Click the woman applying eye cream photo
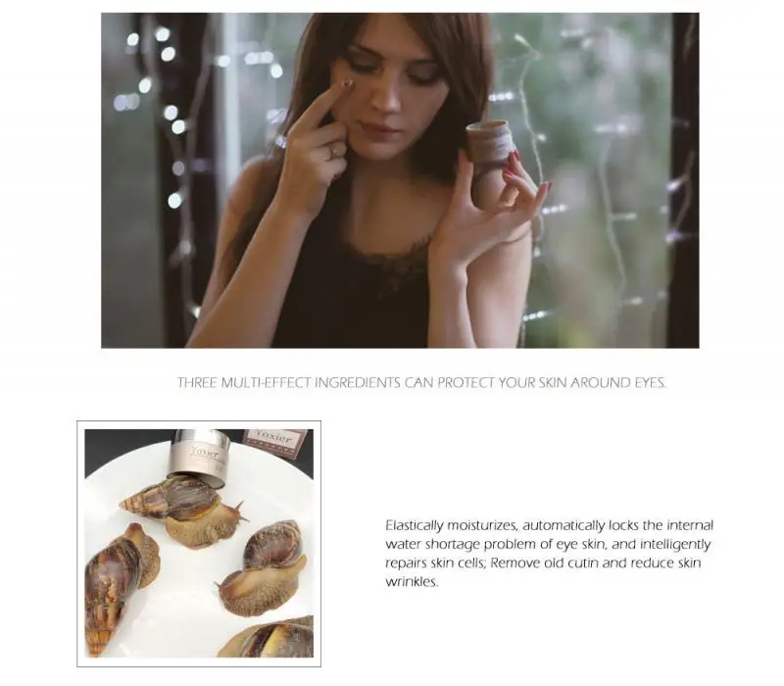The width and height of the screenshot is (784, 686). click(400, 180)
